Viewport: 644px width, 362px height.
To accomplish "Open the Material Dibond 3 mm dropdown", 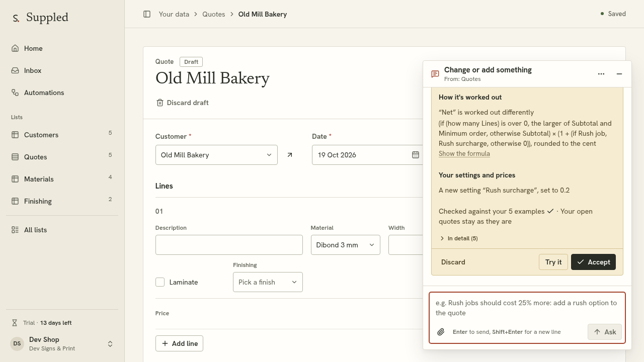I will click(346, 245).
